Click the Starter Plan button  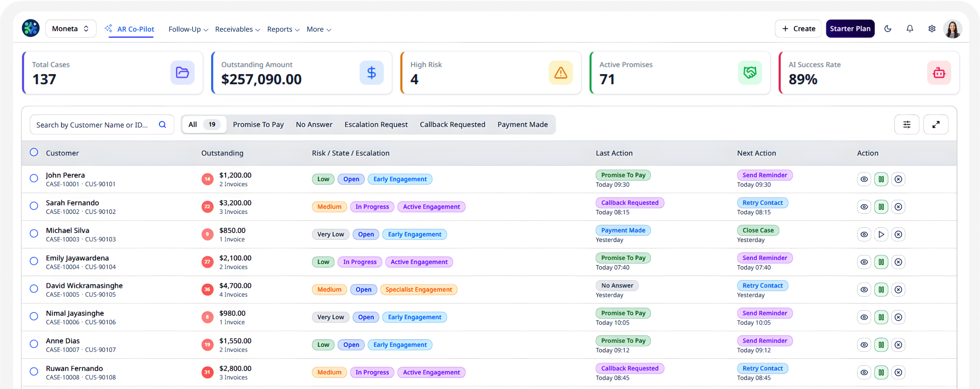pyautogui.click(x=850, y=29)
